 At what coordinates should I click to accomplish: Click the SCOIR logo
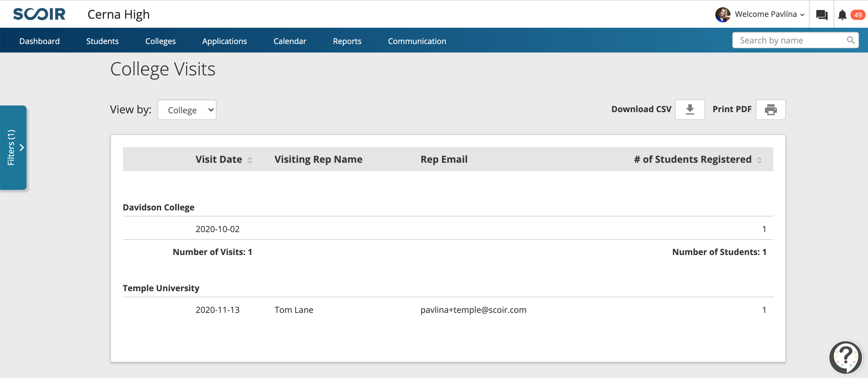pos(39,14)
